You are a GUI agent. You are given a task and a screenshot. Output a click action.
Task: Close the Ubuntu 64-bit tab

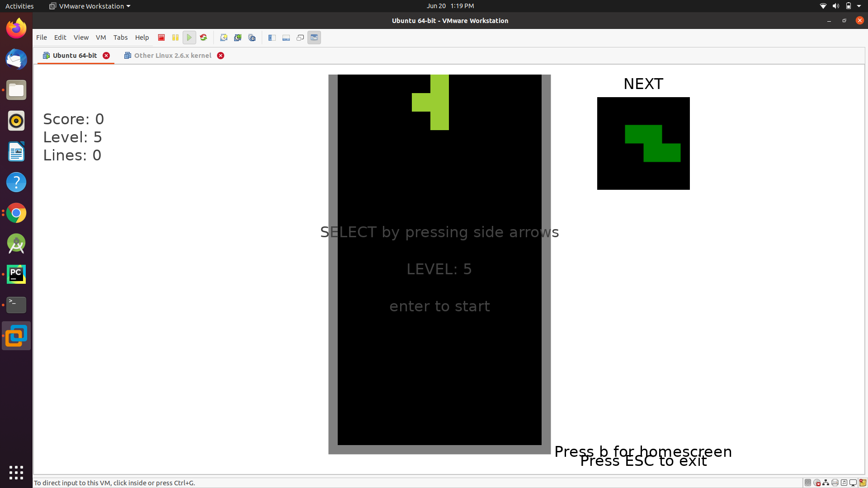(x=106, y=55)
